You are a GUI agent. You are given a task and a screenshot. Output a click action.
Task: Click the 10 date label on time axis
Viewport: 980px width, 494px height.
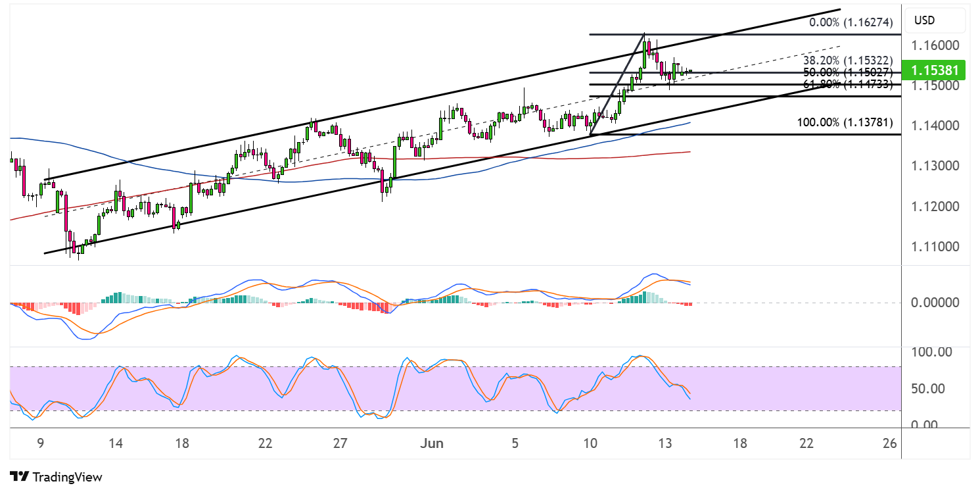point(590,443)
